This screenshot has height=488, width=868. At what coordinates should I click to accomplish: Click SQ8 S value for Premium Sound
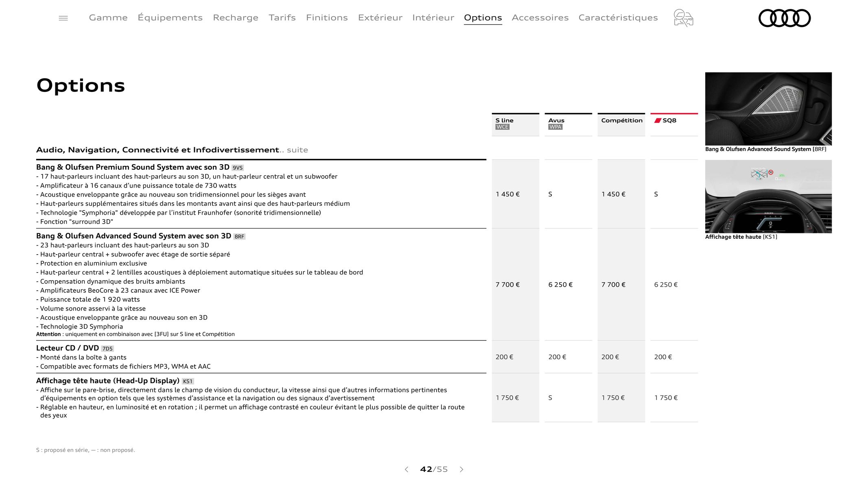tap(656, 194)
